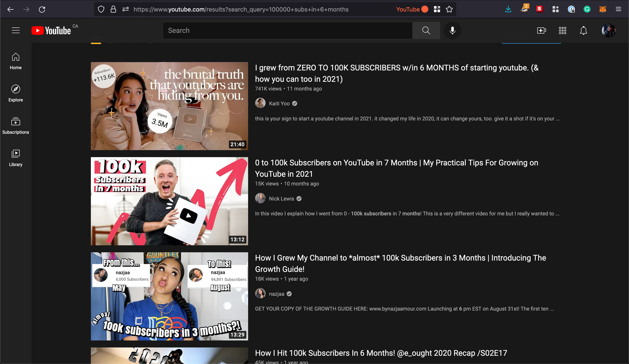Click the YouTube container label in address bar
The width and height of the screenshot is (629, 364).
(412, 9)
